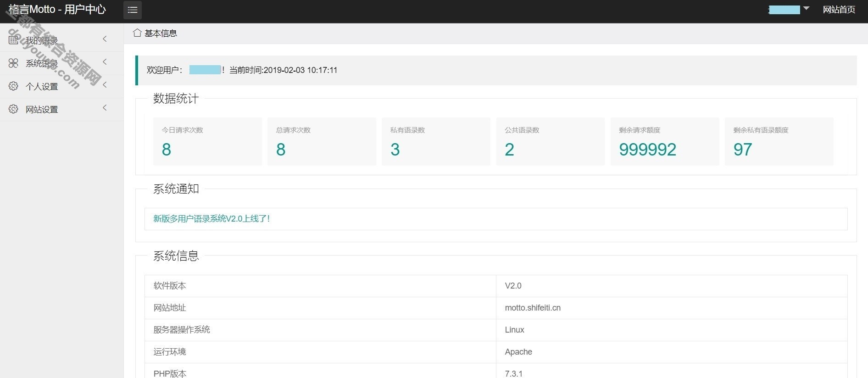Open 系统语录 menu item
Image resolution: width=868 pixels, height=378 pixels.
61,63
